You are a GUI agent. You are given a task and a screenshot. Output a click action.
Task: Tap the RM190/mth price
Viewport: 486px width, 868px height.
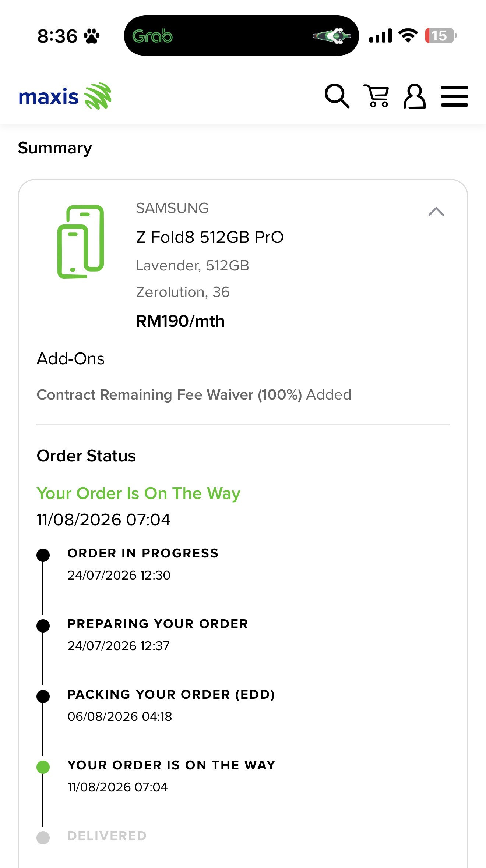coord(180,321)
